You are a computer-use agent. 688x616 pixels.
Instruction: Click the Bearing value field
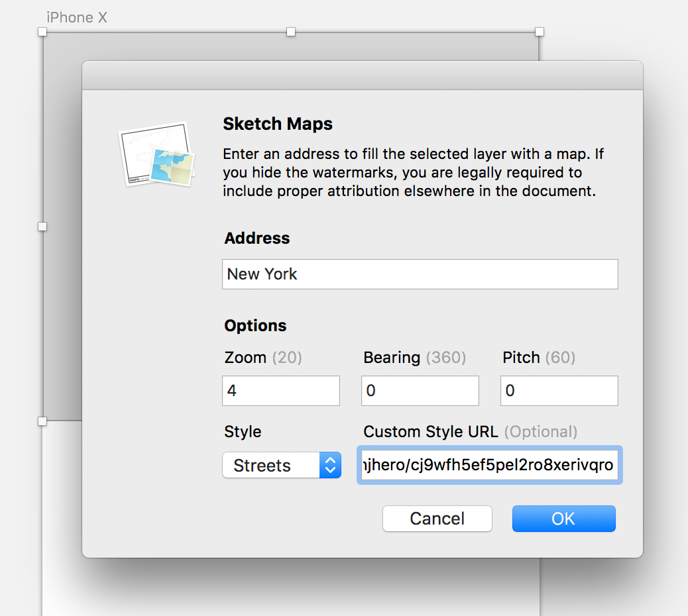(x=420, y=391)
